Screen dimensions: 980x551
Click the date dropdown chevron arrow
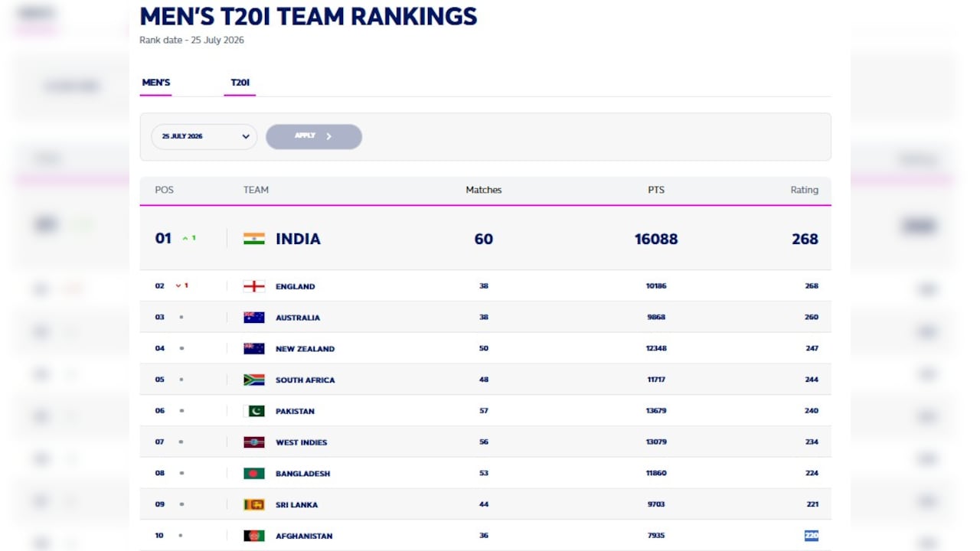(x=246, y=136)
